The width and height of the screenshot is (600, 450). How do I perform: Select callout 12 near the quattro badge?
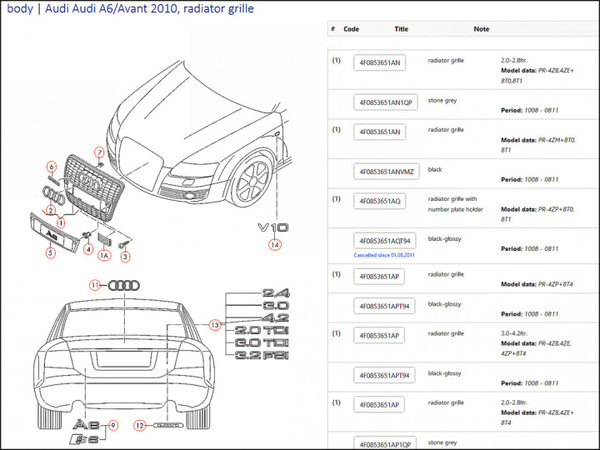[x=142, y=425]
